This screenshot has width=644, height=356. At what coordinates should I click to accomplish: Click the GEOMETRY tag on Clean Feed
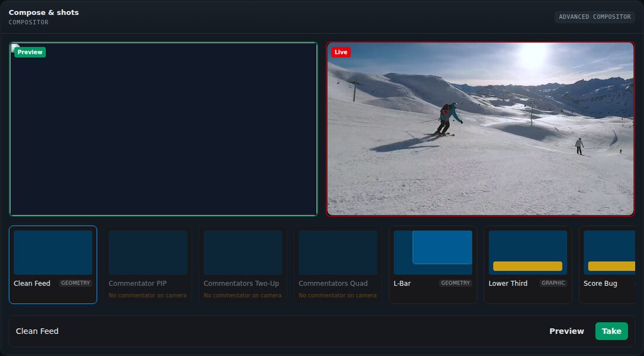coord(75,283)
